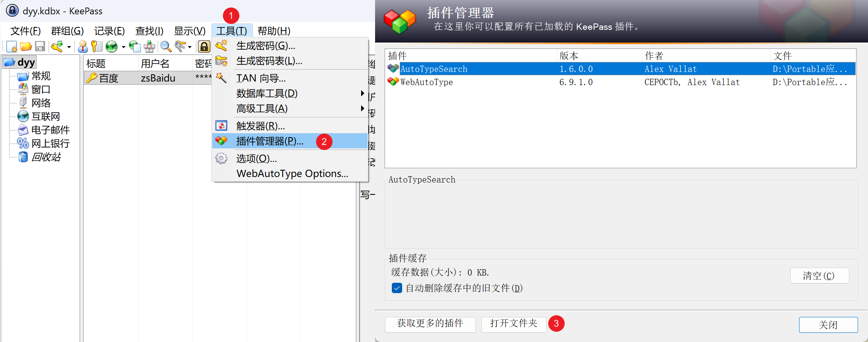Click the Find magnifier toolbar icon
868x342 pixels.
coord(166,47)
